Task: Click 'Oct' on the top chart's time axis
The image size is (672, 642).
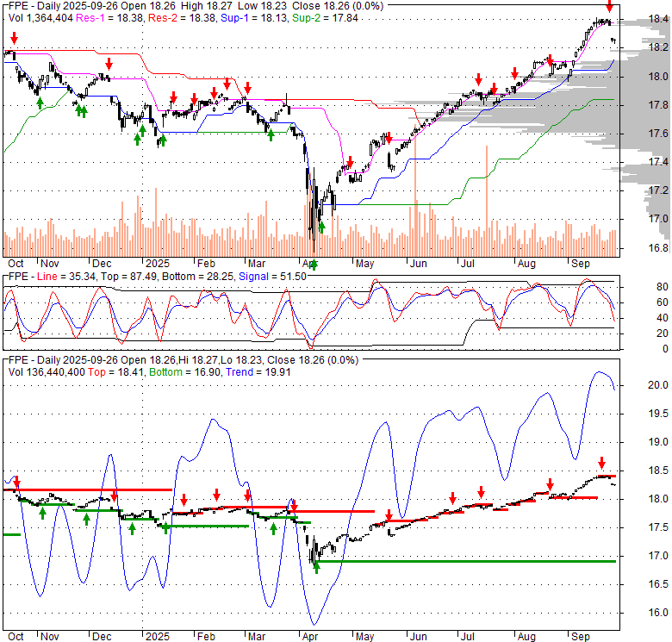Action: [x=16, y=264]
